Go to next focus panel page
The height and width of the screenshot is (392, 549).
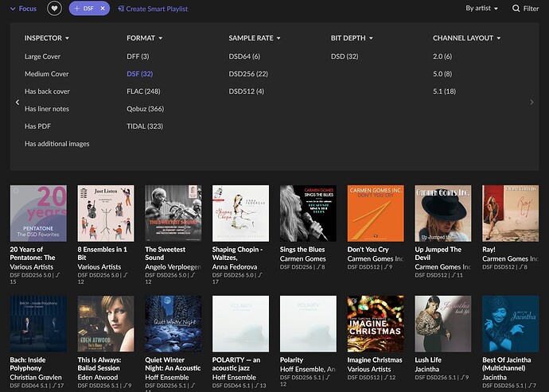(531, 103)
